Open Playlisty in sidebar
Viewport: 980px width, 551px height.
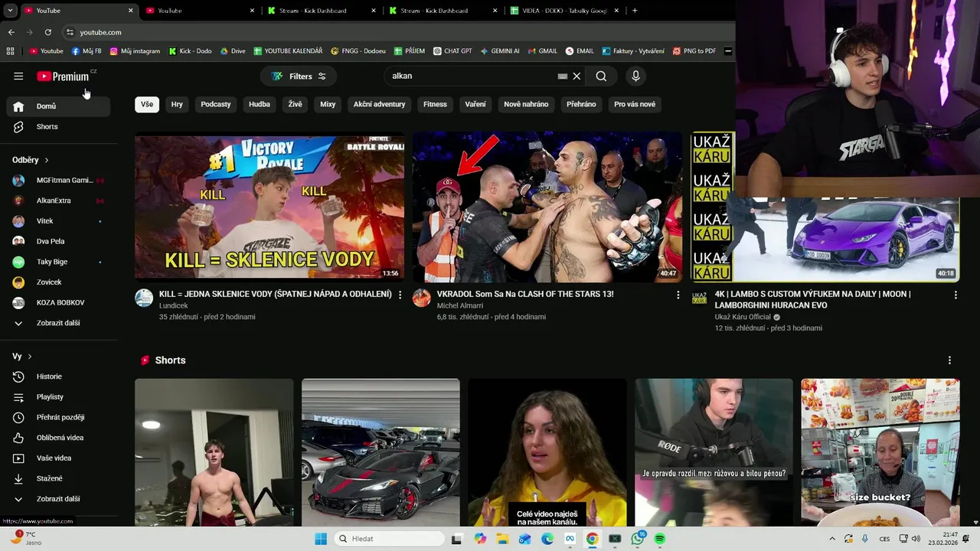(x=58, y=397)
